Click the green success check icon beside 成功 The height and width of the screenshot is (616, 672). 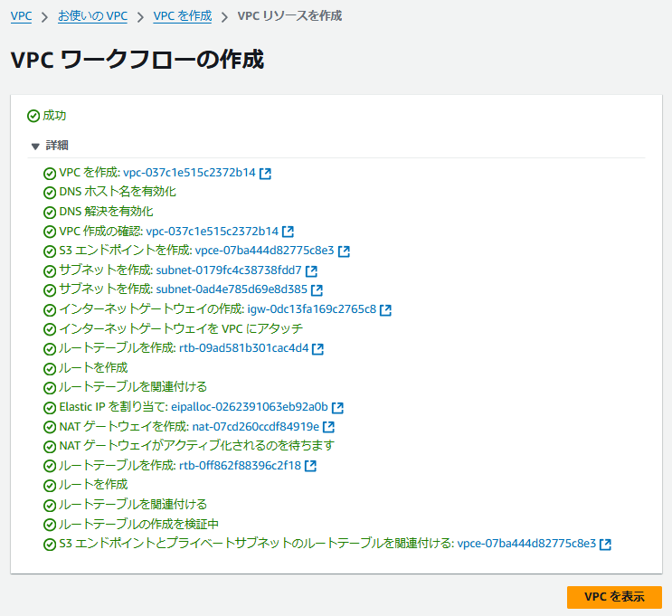tap(33, 116)
